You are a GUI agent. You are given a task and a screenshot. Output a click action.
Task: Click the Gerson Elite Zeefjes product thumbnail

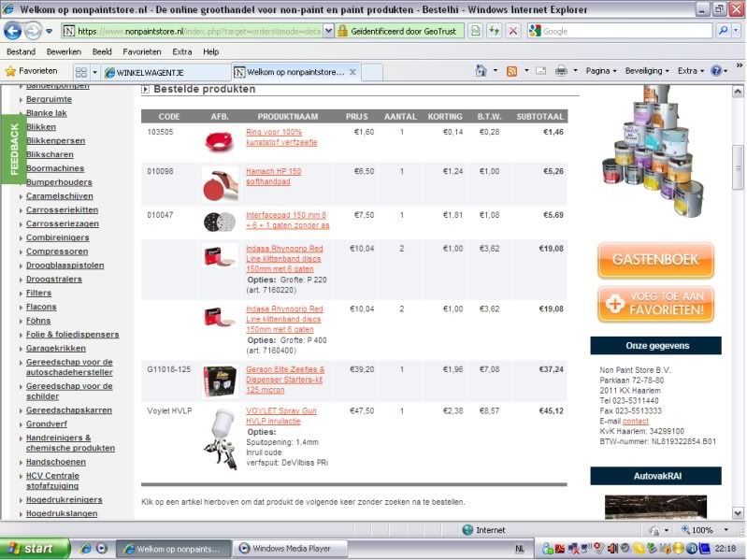[220, 381]
